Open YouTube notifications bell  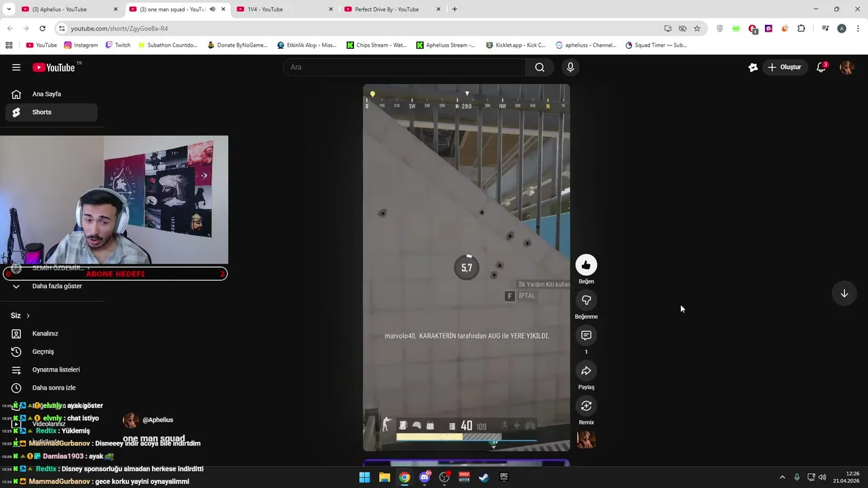point(821,67)
